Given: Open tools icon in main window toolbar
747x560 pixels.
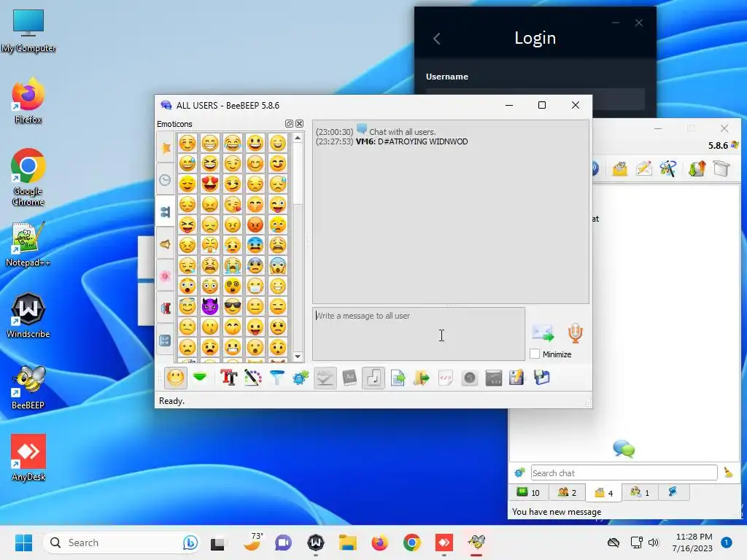Looking at the screenshot, I should coord(668,168).
